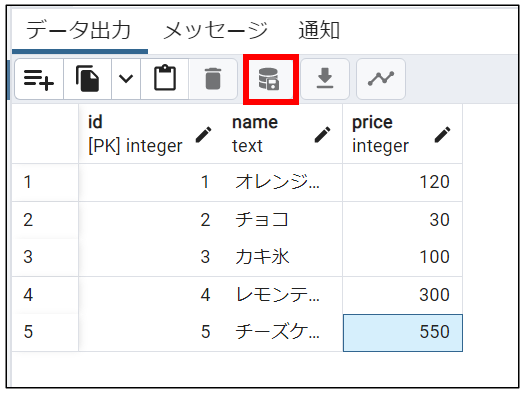Click the highlighted price cell 550

coord(403,333)
